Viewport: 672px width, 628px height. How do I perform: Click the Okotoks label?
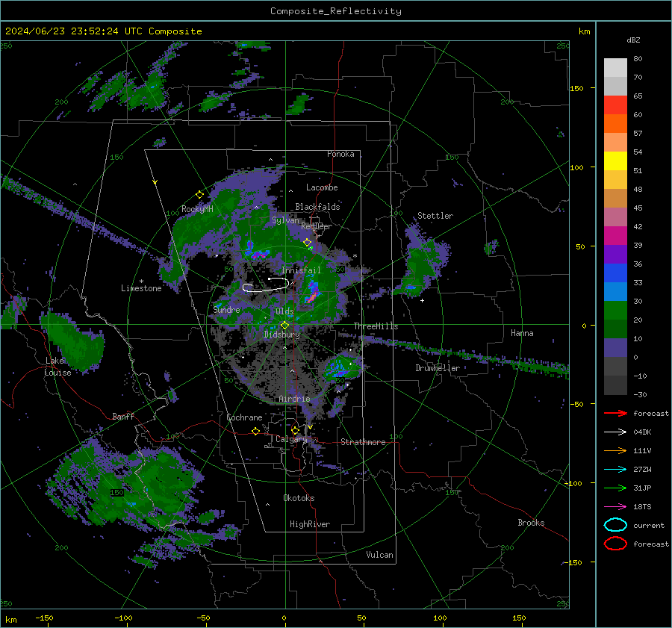pos(299,498)
